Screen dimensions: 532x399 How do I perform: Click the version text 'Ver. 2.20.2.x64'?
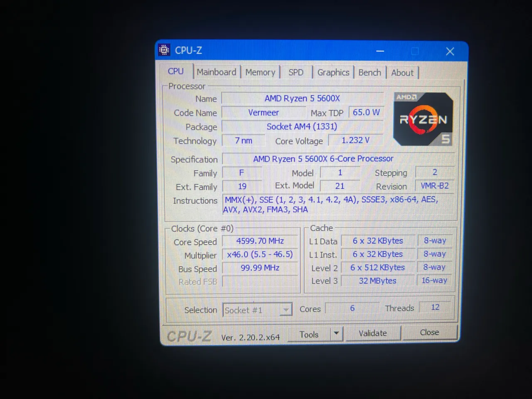pos(250,337)
